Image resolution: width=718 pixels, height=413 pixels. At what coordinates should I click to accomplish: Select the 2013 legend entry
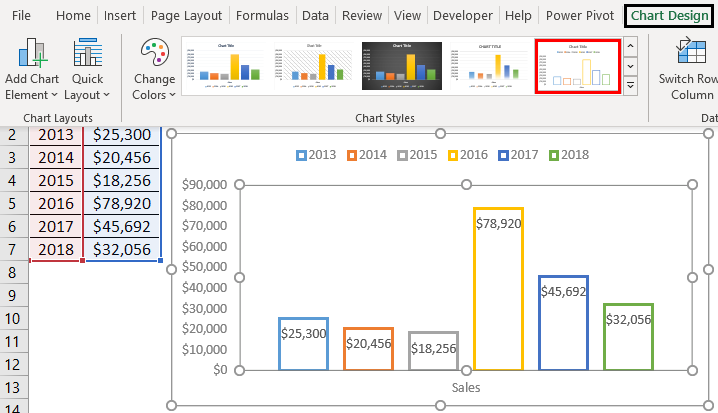[x=316, y=155]
